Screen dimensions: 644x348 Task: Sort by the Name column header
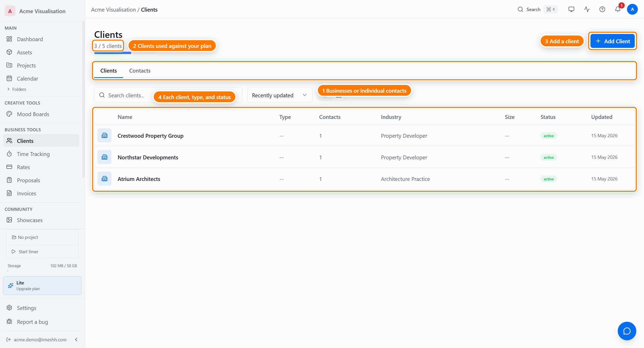click(125, 117)
